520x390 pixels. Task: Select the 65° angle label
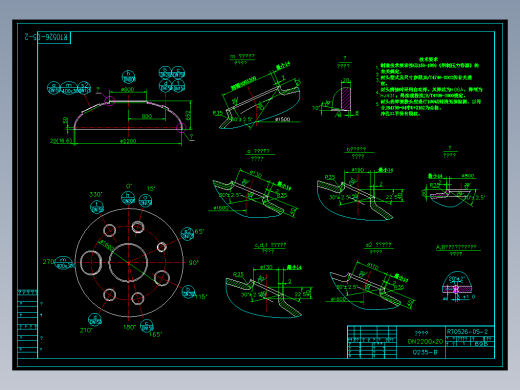tap(199, 231)
